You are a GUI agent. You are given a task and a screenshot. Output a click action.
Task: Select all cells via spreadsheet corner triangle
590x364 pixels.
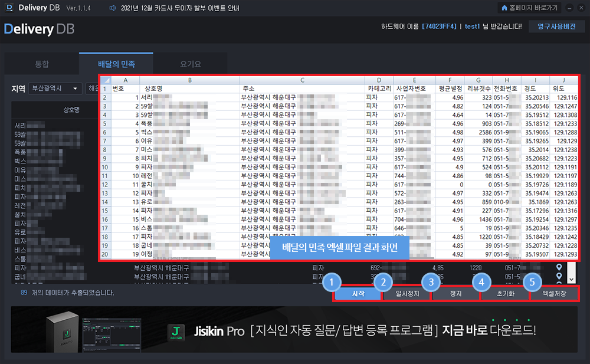point(105,80)
